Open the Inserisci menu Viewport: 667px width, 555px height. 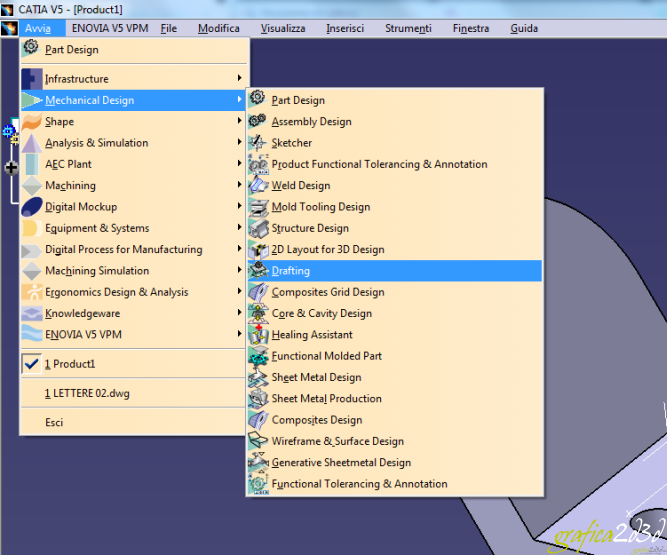pos(345,28)
